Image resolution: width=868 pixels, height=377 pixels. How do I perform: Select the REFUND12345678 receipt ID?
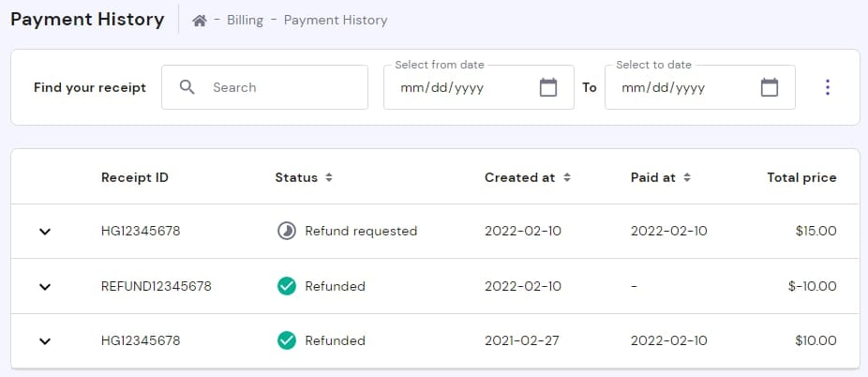pyautogui.click(x=157, y=286)
